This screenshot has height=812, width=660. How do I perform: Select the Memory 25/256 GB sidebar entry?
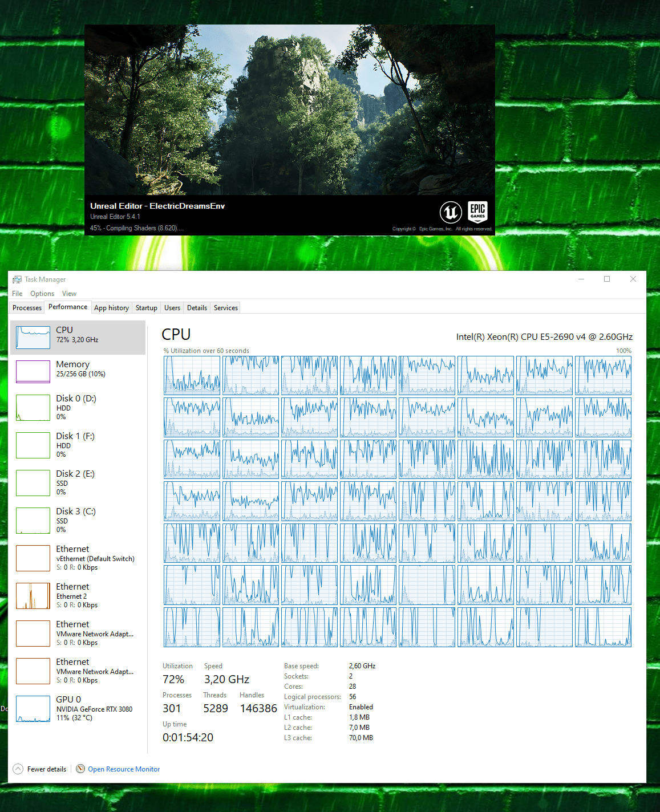coord(78,372)
